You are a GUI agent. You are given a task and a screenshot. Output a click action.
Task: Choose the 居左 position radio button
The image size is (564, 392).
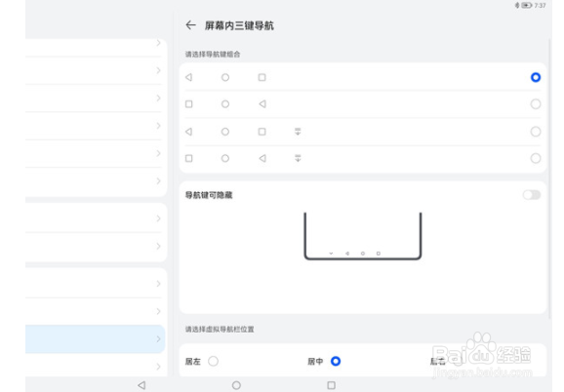[213, 361]
